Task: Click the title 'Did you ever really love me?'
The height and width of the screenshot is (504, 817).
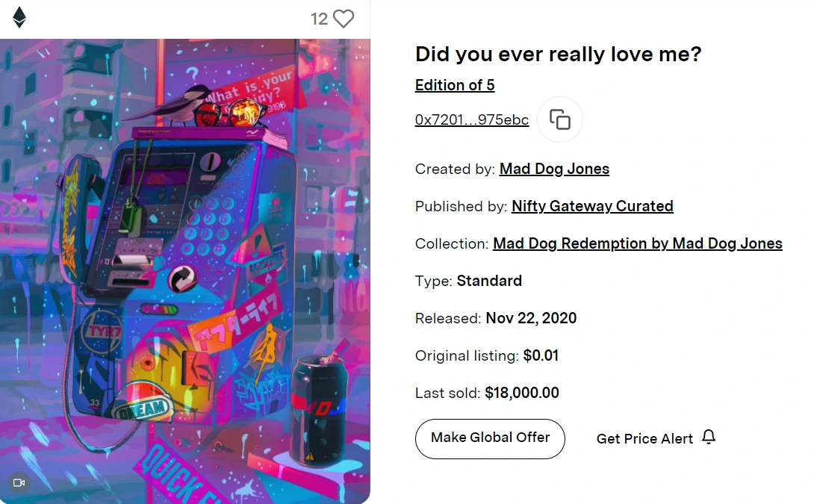Action: tap(558, 54)
